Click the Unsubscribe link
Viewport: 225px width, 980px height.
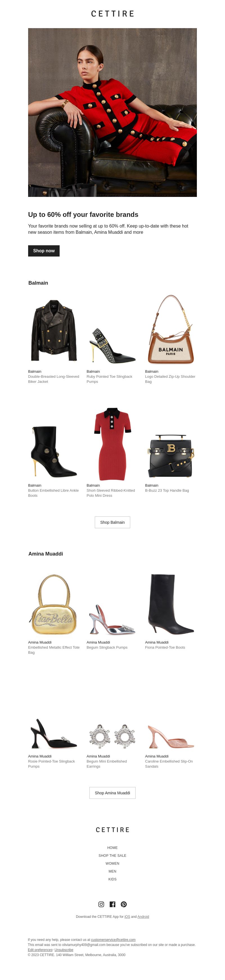tap(64, 950)
